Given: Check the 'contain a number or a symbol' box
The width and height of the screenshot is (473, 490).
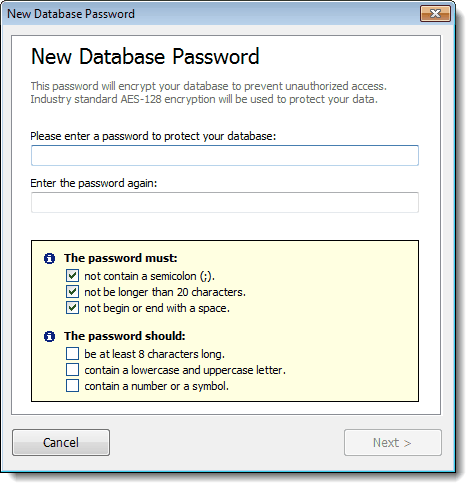Looking at the screenshot, I should pyautogui.click(x=72, y=386).
